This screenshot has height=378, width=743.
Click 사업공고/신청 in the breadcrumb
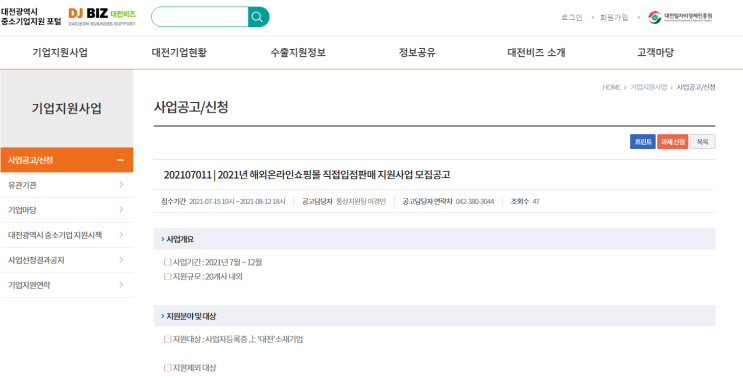696,87
